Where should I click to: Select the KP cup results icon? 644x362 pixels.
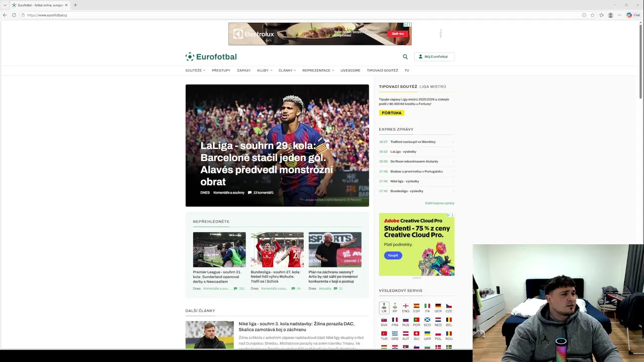(x=395, y=308)
